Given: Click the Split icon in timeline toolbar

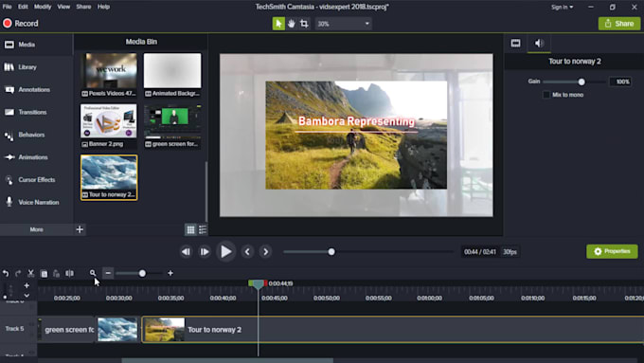Looking at the screenshot, I should [70, 273].
